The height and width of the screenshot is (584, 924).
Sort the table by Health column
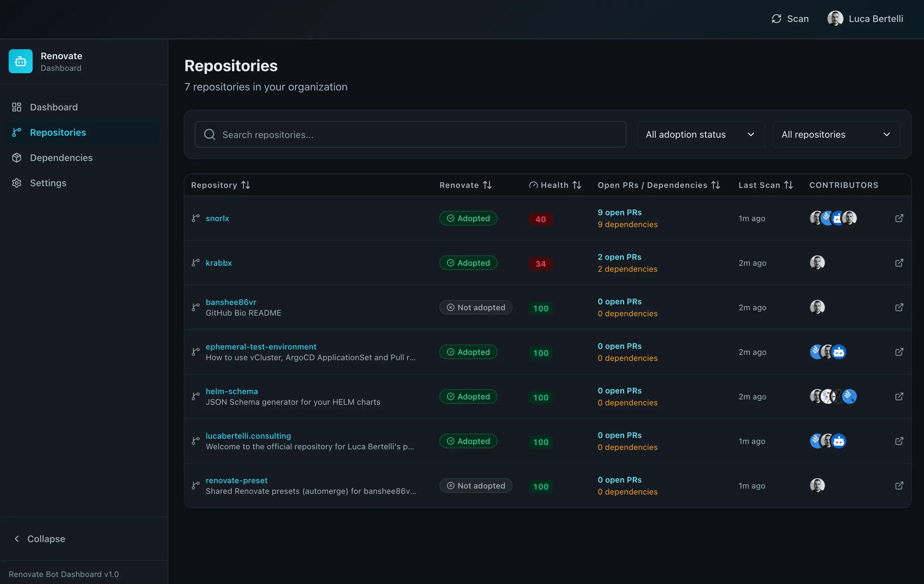555,185
